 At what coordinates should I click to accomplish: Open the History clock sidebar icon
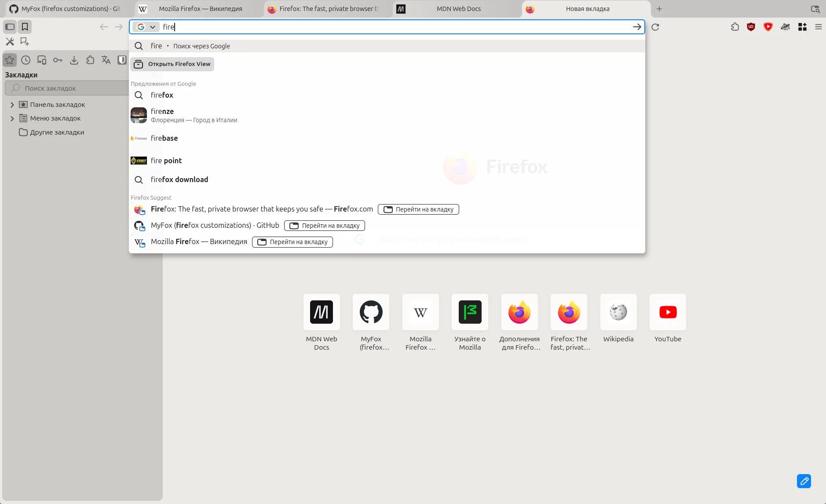coord(26,60)
